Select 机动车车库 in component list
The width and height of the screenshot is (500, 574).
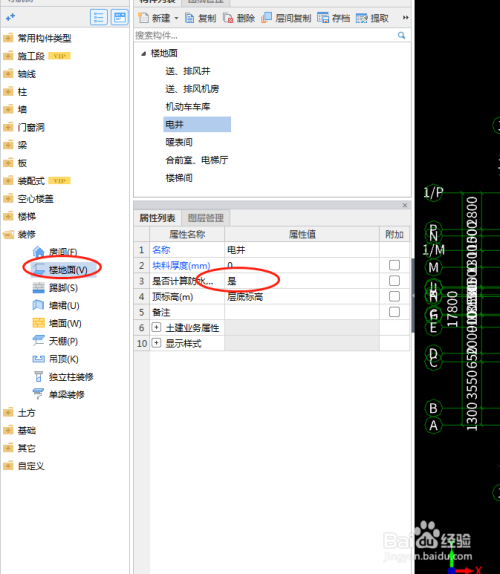point(188,107)
